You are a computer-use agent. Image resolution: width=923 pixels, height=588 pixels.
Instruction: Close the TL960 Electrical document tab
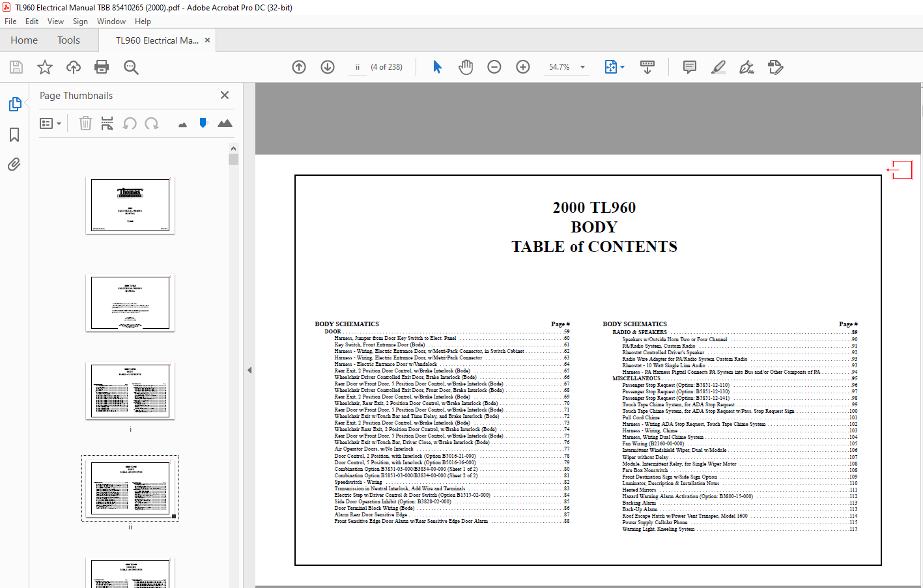[207, 40]
